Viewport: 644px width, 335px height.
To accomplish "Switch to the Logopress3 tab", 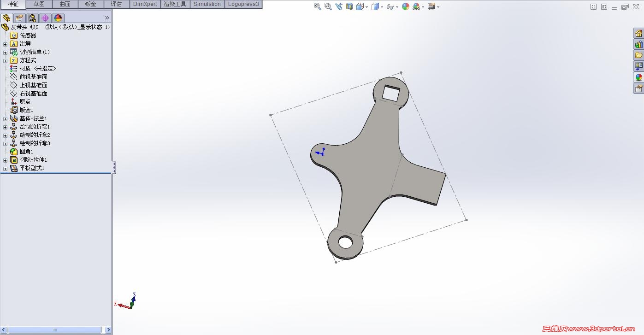I will click(x=243, y=4).
